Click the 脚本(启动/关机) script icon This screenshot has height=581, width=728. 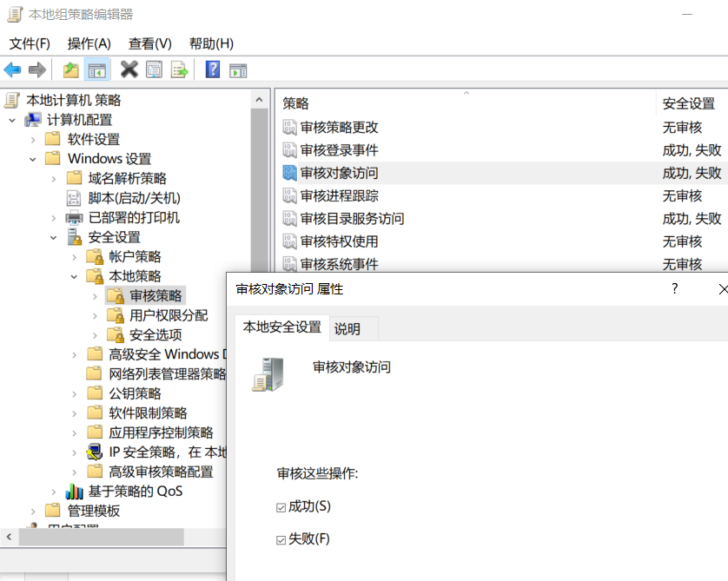tap(74, 198)
